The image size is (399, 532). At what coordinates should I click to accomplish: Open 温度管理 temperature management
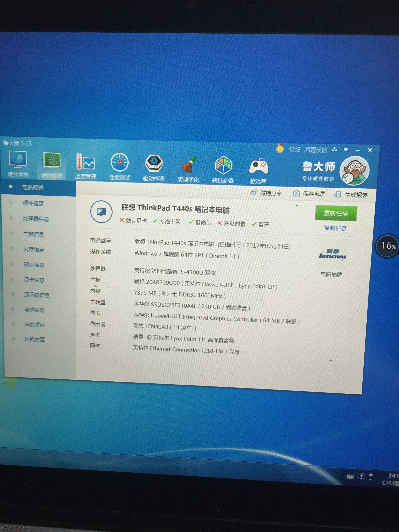coord(85,166)
